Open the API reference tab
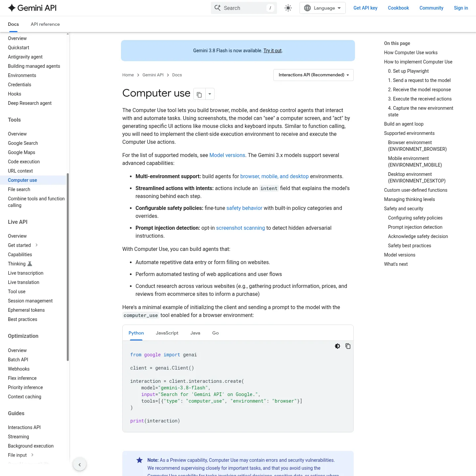This screenshot has height=476, width=476. [x=45, y=24]
